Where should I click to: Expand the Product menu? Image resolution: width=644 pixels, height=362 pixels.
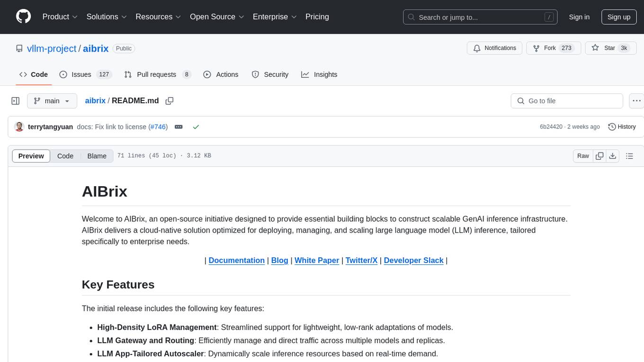(60, 17)
